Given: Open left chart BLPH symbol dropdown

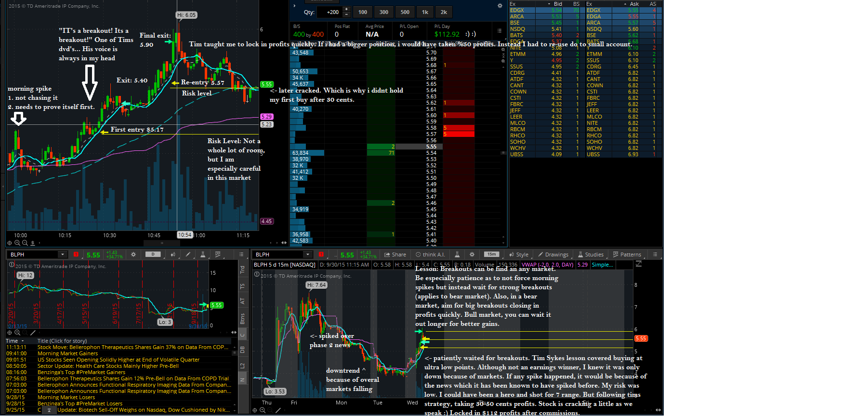Looking at the screenshot, I should [62, 255].
